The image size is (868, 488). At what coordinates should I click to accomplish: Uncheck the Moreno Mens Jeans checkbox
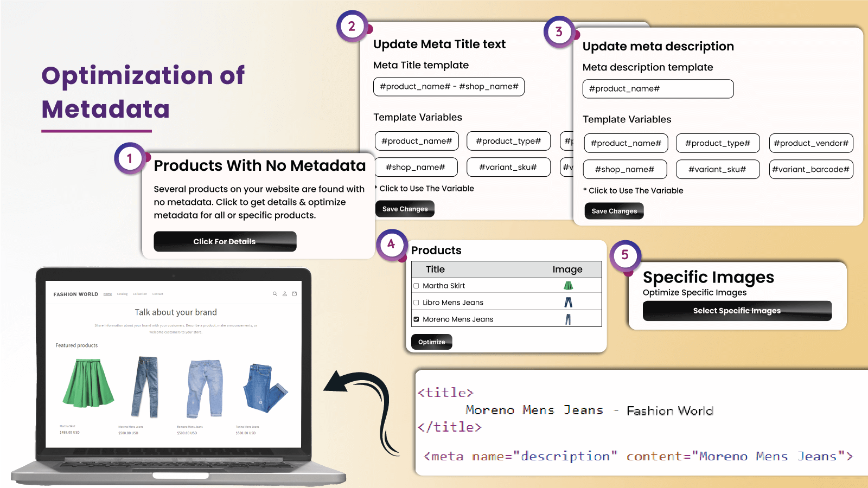(x=416, y=319)
